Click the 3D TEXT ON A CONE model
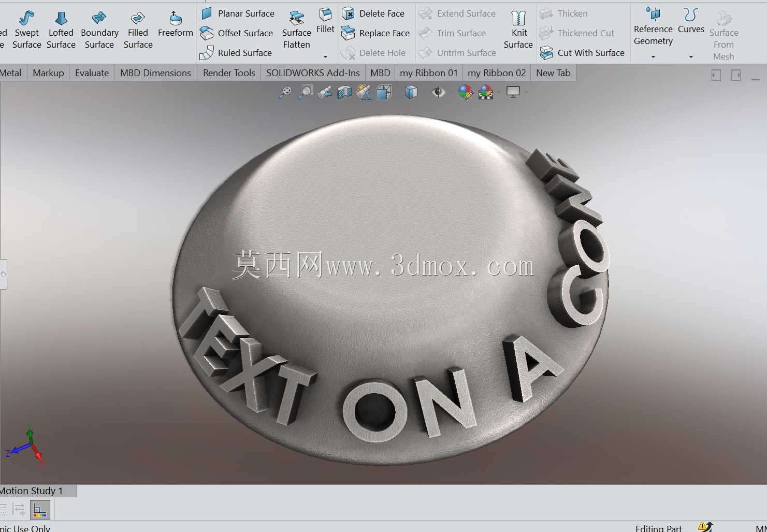The width and height of the screenshot is (767, 532). [391, 290]
